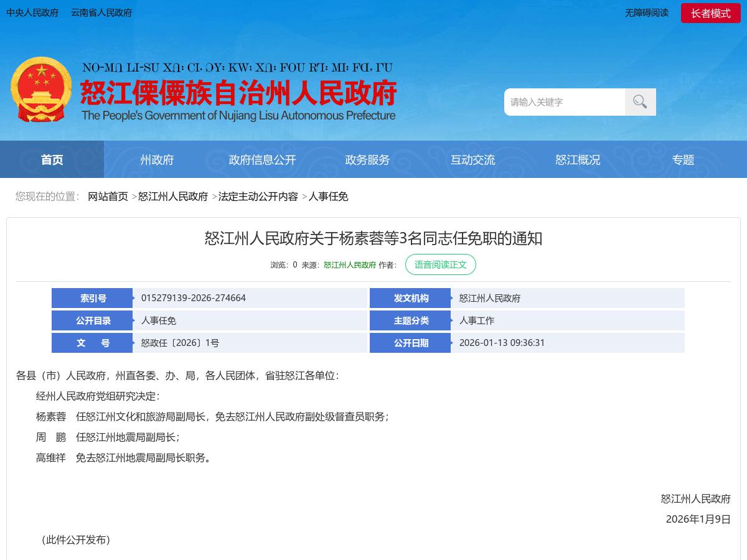The image size is (747, 560).
Task: Click the 怒江州人民政府 source link
Action: (x=349, y=264)
